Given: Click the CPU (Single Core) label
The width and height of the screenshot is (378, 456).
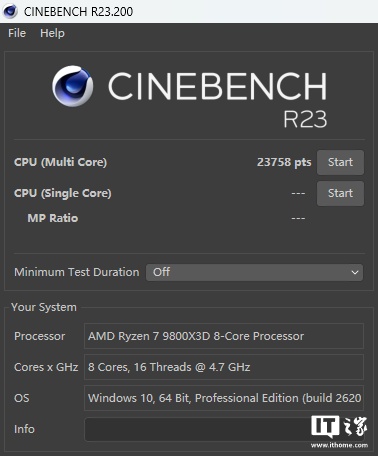Looking at the screenshot, I should coord(63,193).
